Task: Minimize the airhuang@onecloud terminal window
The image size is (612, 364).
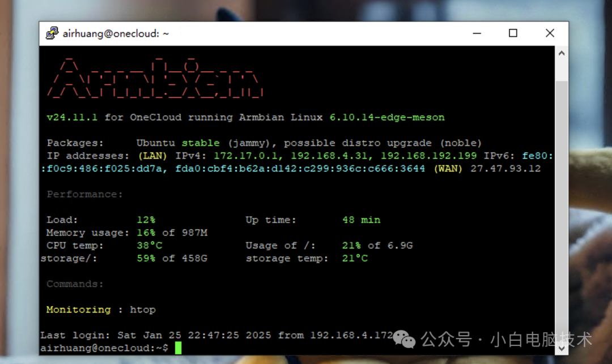Action: (477, 33)
